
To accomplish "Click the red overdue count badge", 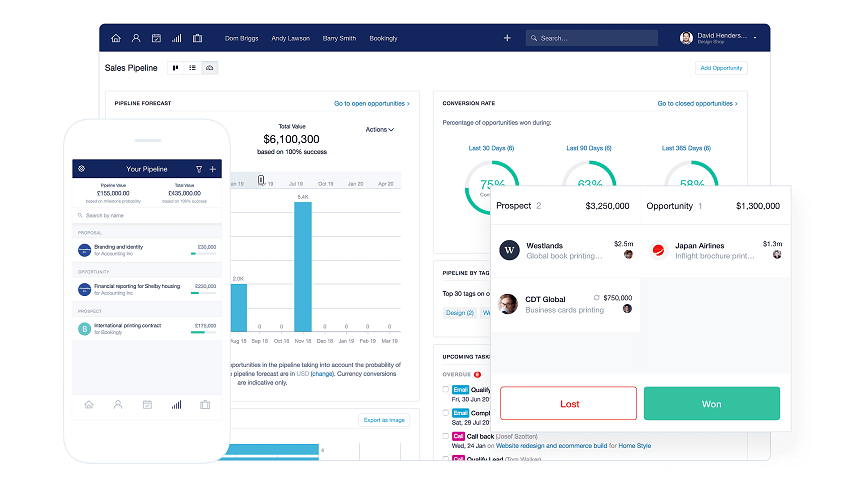I will [x=478, y=375].
